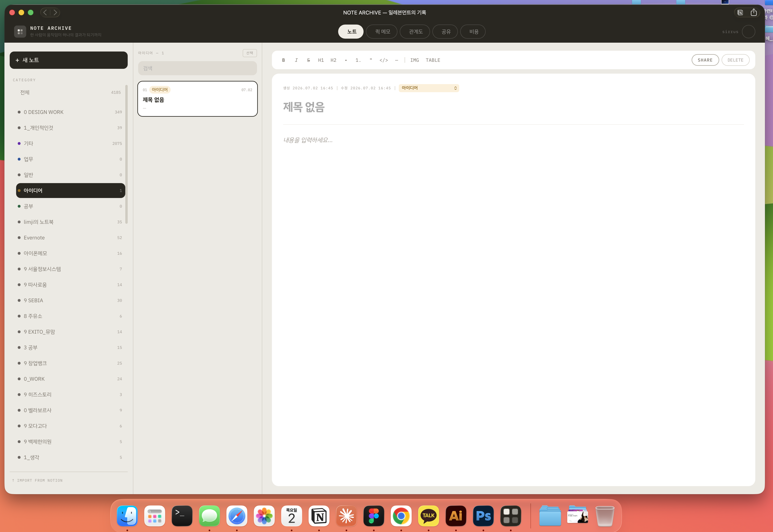The image size is (773, 532).
Task: Insert a TABLE into the note
Action: pos(433,60)
